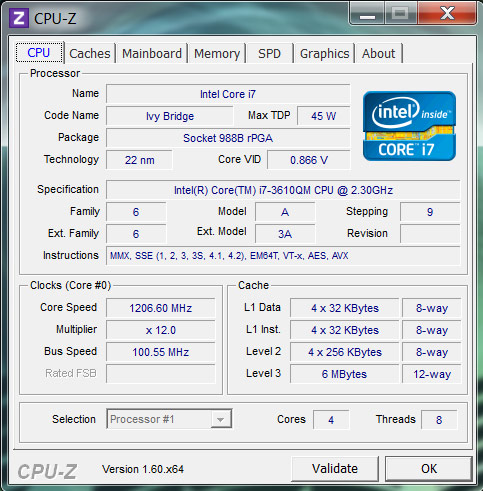Click the Family value field

tap(136, 212)
